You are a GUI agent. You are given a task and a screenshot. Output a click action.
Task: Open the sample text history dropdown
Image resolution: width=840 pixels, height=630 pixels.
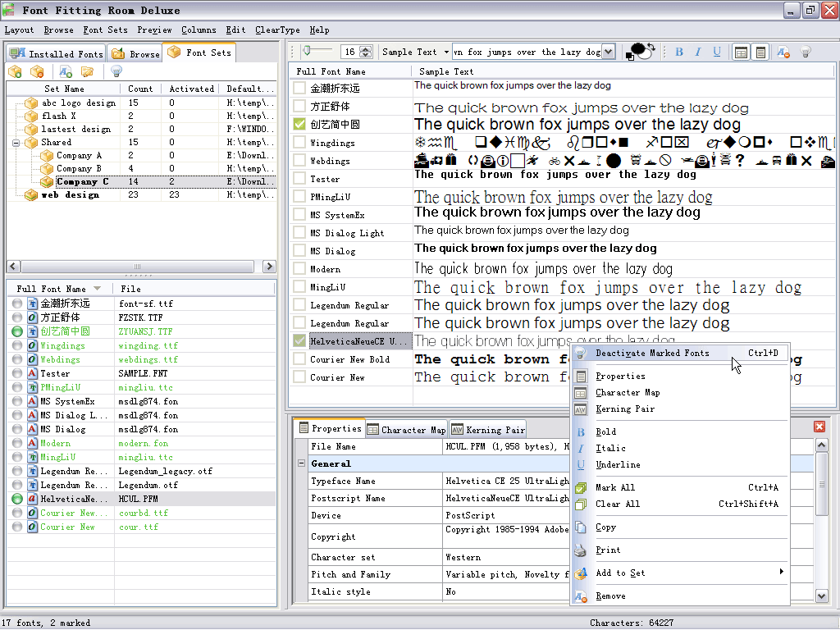coord(608,52)
